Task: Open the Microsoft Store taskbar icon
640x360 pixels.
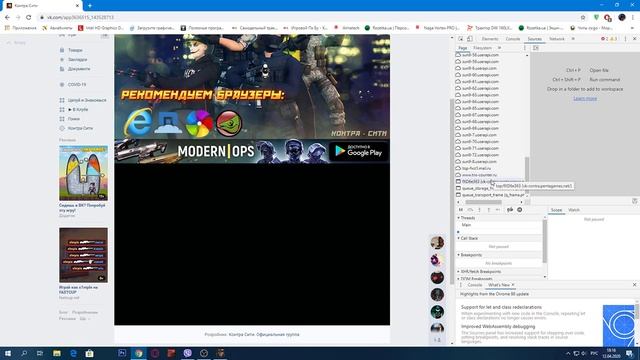Action: tap(89, 353)
